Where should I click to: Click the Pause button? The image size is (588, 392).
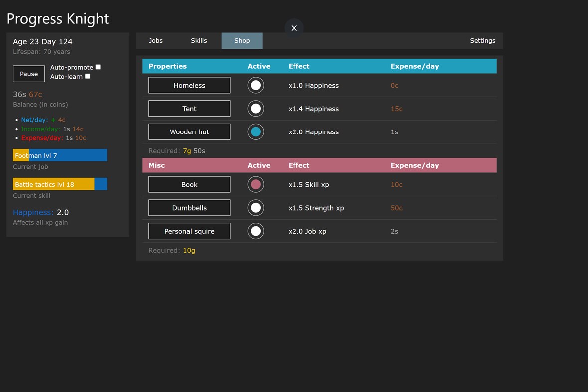pyautogui.click(x=28, y=74)
